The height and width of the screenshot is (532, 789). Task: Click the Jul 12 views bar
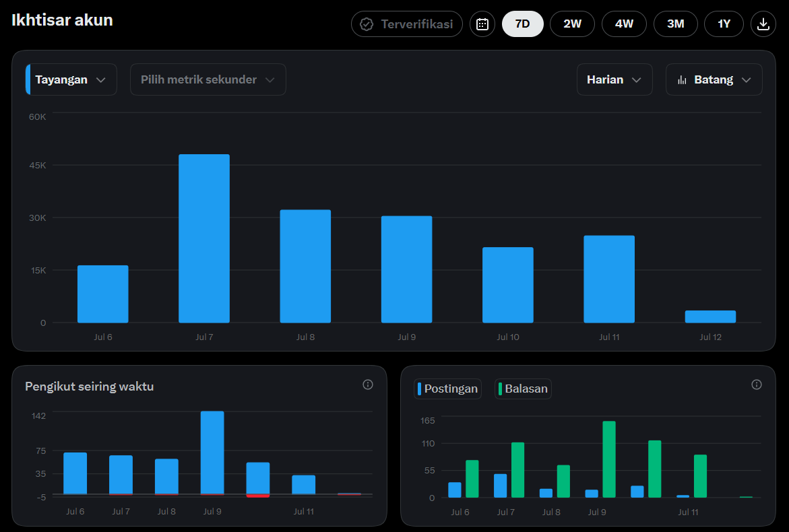pos(710,317)
